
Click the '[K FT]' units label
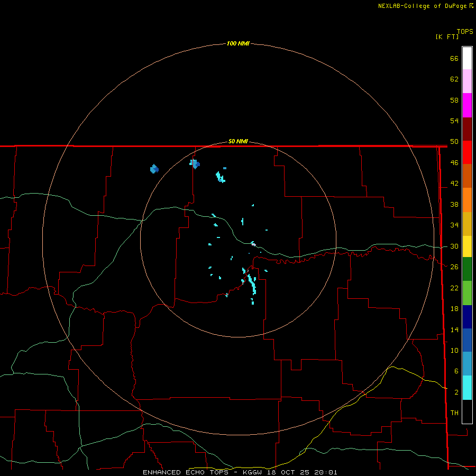tap(447, 36)
